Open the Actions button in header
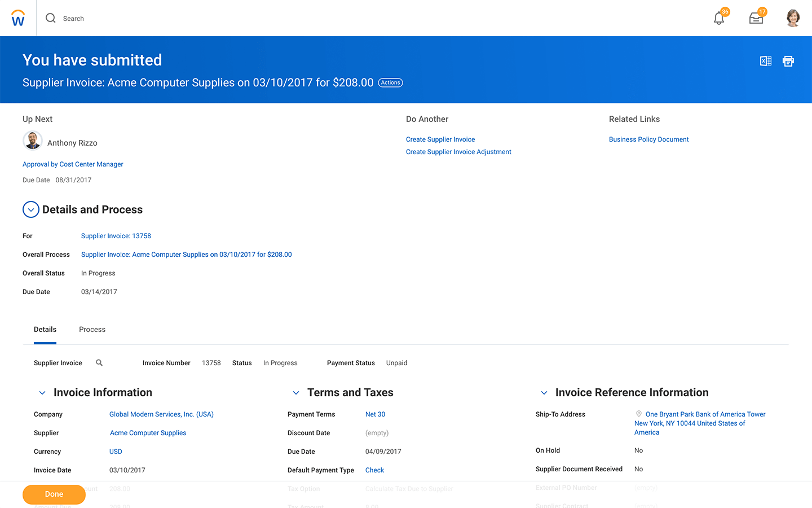This screenshot has height=508, width=812. tap(390, 83)
